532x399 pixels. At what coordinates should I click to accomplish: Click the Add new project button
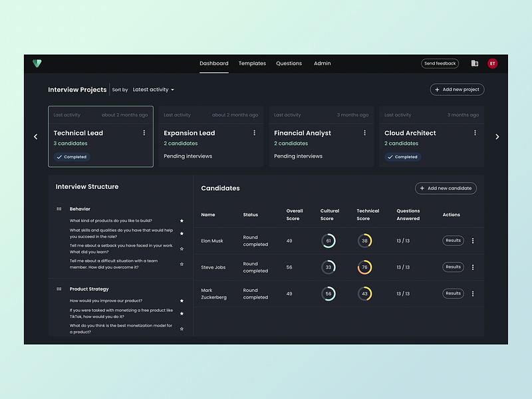457,90
